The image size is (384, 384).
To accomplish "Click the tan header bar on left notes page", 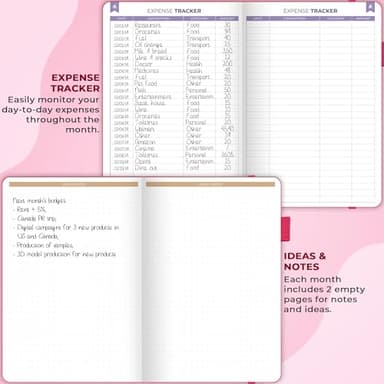I will click(x=73, y=184).
